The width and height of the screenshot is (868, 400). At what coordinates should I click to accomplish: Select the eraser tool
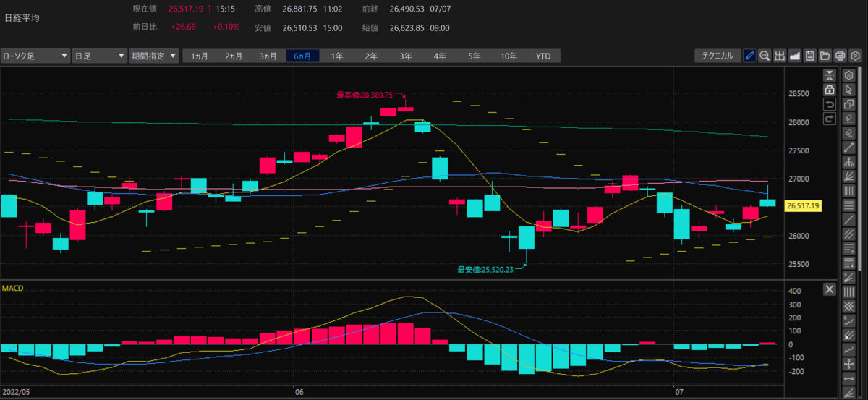(x=850, y=118)
